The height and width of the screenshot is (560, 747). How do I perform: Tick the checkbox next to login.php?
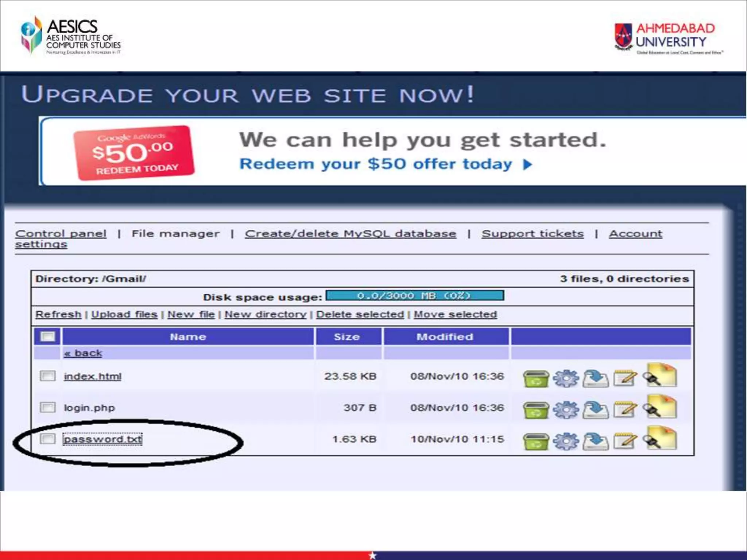pyautogui.click(x=47, y=407)
